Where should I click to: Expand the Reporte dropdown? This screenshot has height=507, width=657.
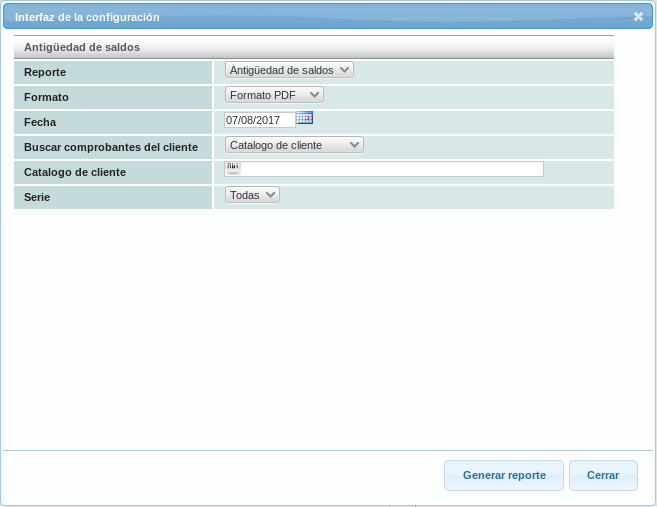click(289, 70)
